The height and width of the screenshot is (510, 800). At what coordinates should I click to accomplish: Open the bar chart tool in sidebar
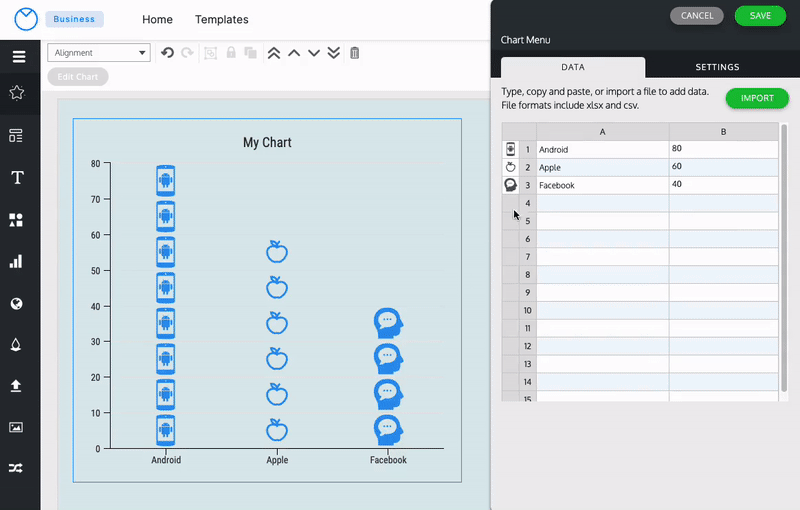tap(16, 262)
